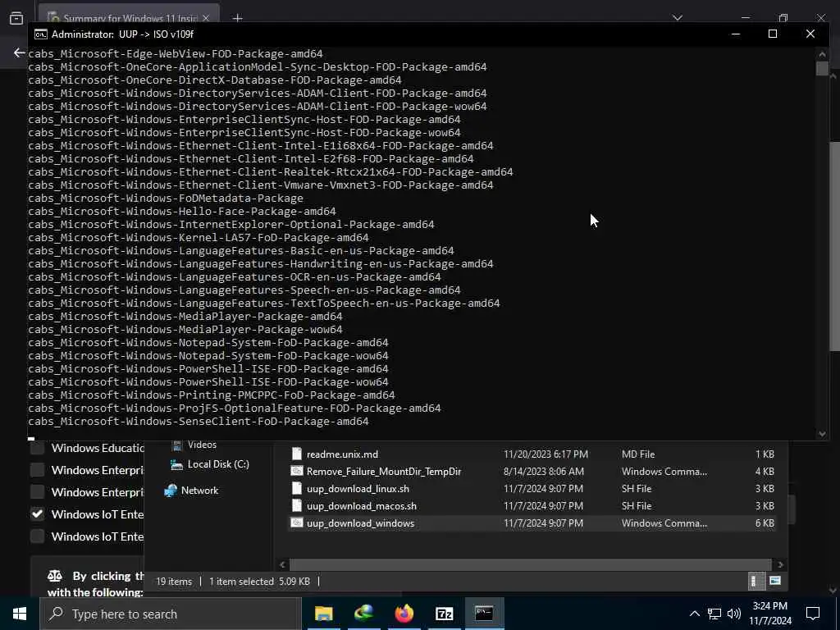The height and width of the screenshot is (630, 840).
Task: Click the 1 item selected status text
Action: (x=241, y=582)
